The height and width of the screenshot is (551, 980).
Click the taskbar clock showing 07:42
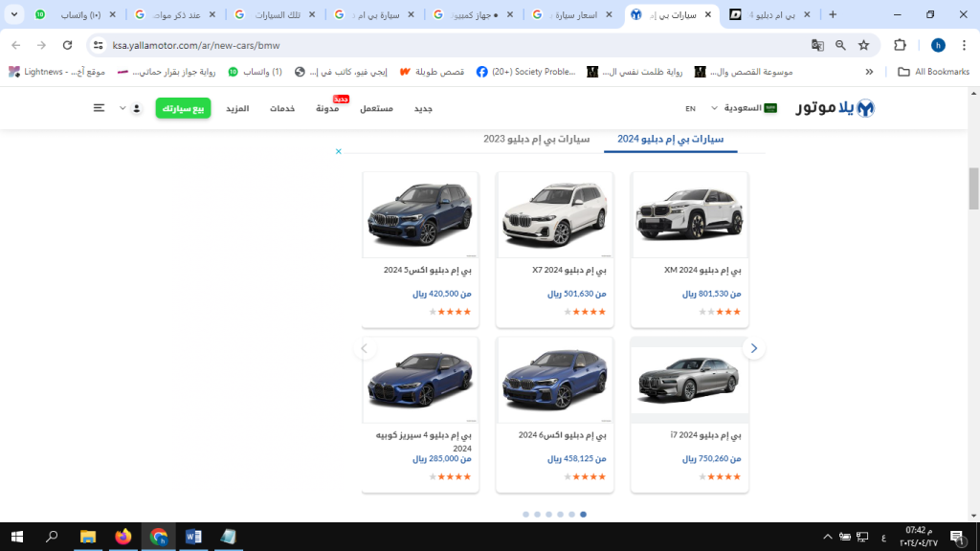tap(918, 537)
